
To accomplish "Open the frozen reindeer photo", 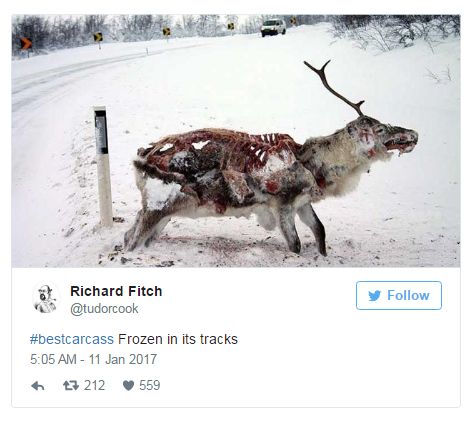I will click(x=236, y=141).
